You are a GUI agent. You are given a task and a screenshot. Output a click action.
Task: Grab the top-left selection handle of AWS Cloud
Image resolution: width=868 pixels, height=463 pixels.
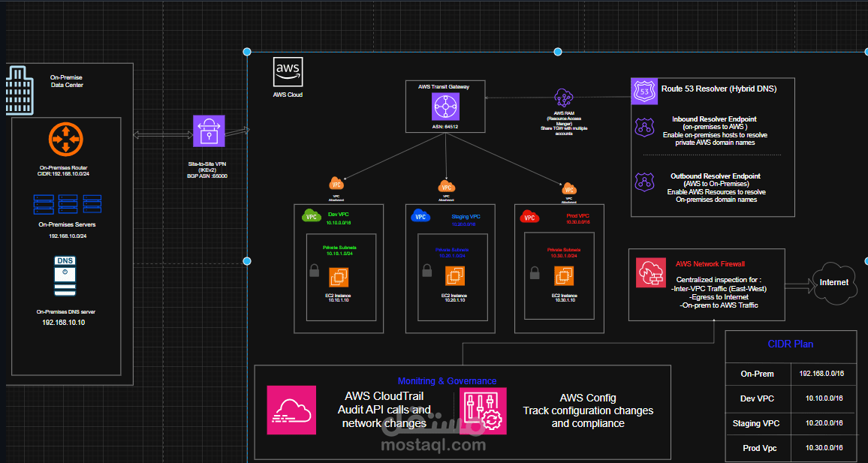(247, 52)
